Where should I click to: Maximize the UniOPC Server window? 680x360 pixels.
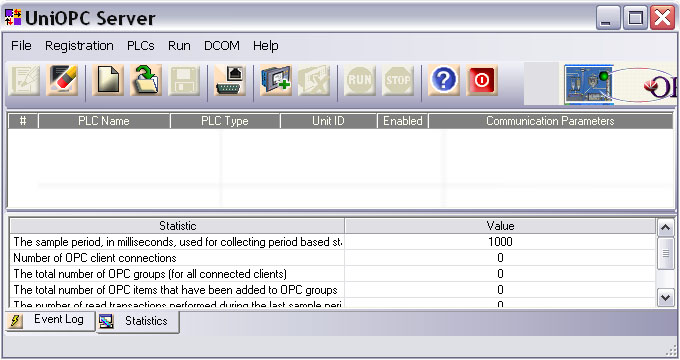click(x=635, y=18)
